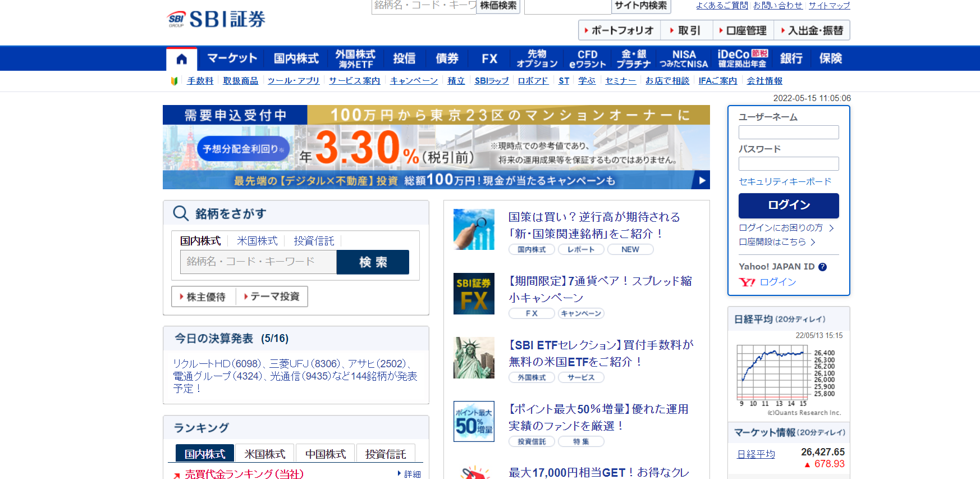Open the セキュリティキーボード link
The height and width of the screenshot is (479, 980).
785,181
